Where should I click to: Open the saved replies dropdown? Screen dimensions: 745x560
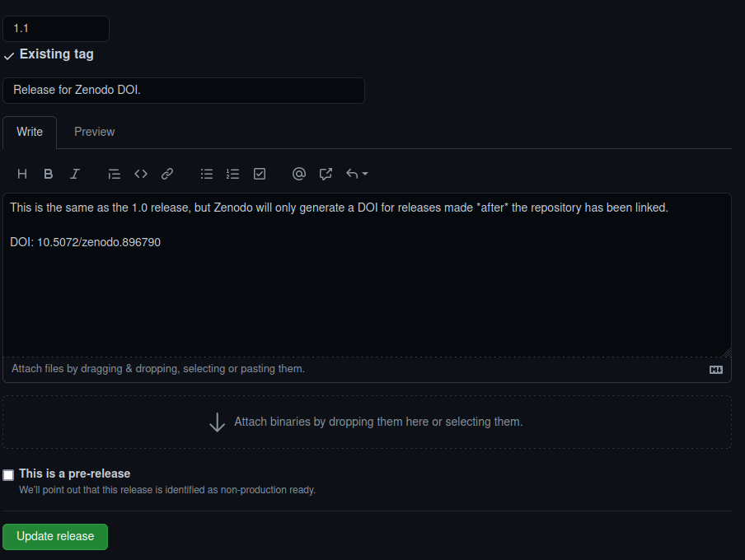(357, 174)
